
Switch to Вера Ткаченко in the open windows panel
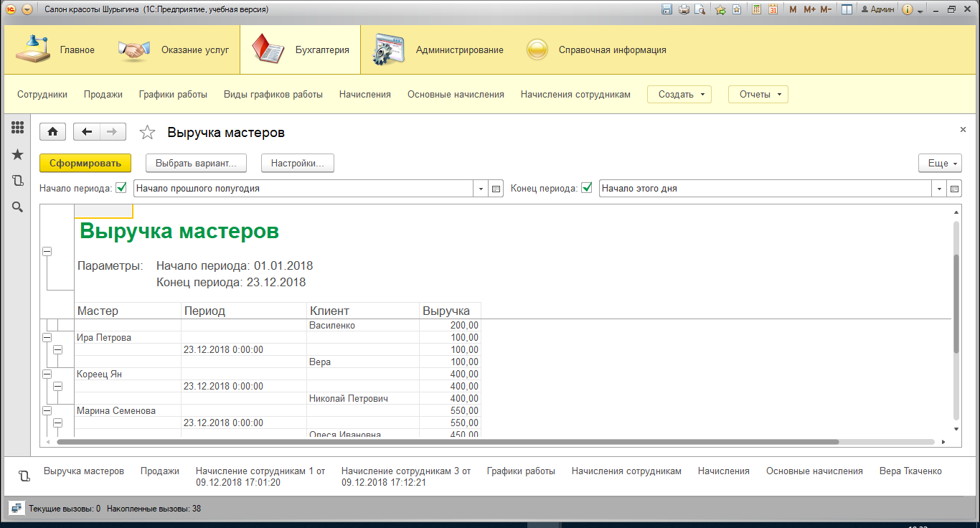pos(910,471)
